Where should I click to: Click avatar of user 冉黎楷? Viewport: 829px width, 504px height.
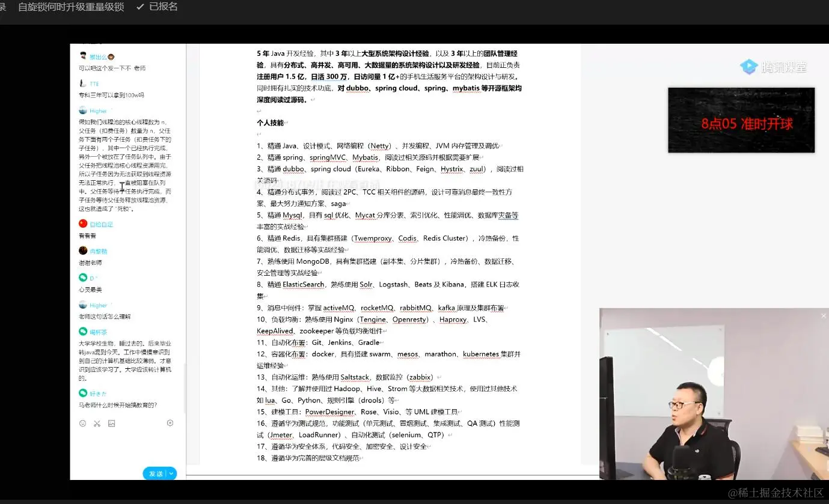83,250
